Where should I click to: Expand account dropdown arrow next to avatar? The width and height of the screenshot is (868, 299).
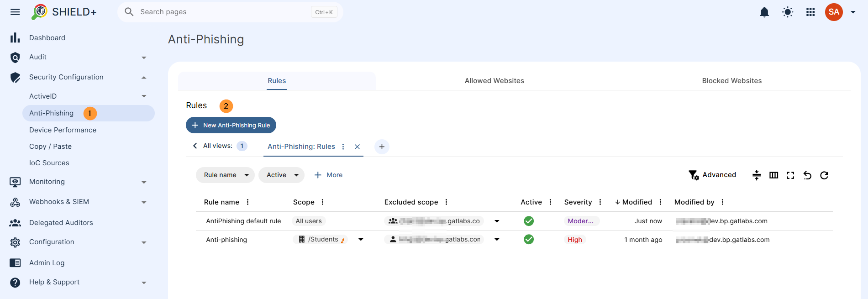pos(853,12)
